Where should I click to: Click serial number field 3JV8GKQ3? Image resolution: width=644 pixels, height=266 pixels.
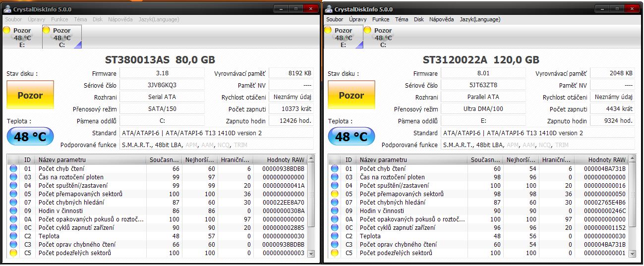pyautogui.click(x=162, y=85)
